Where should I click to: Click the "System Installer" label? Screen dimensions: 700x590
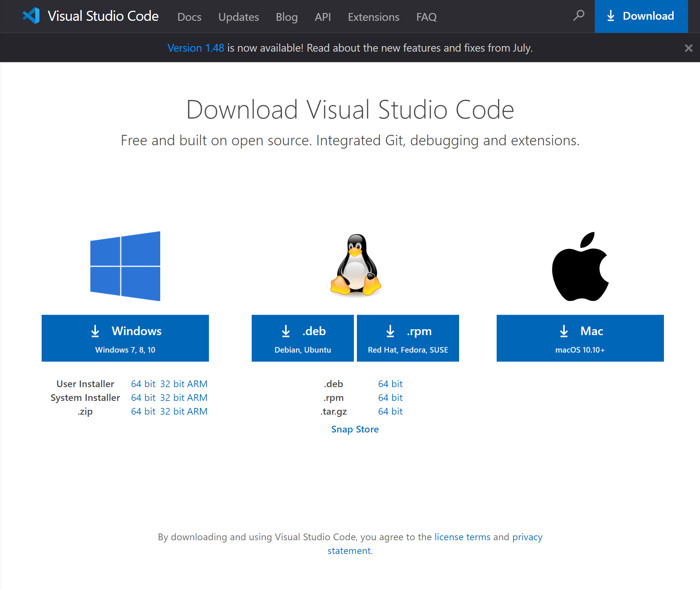pyautogui.click(x=85, y=398)
